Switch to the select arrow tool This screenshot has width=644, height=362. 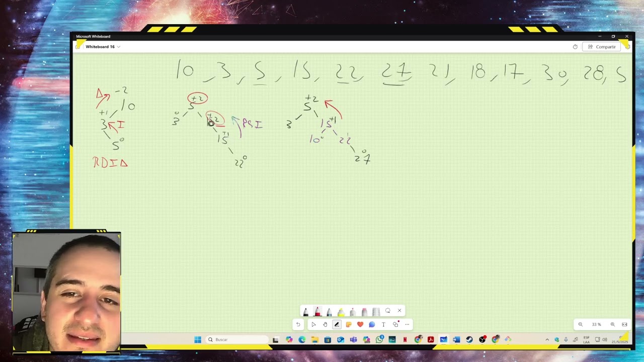tap(313, 324)
